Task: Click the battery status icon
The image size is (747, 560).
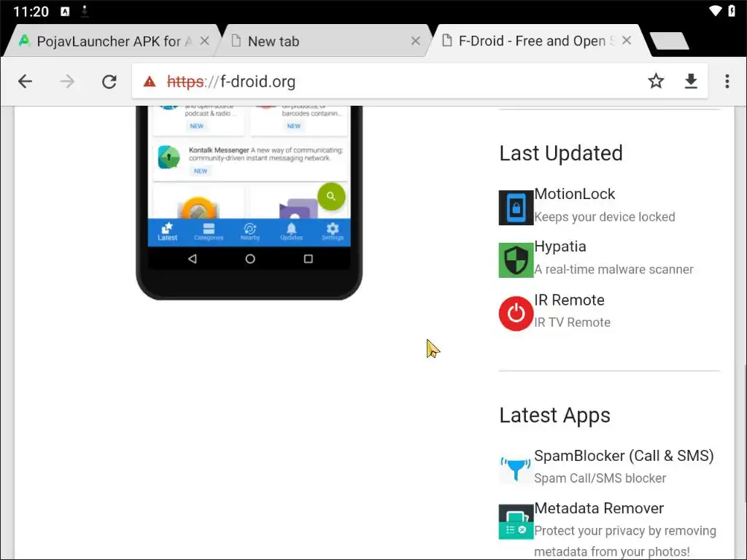Action: (x=732, y=11)
